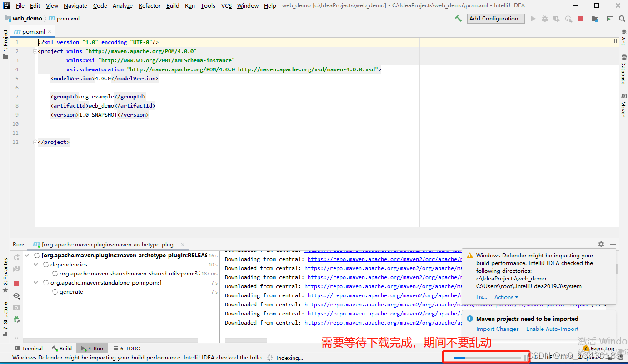The height and width of the screenshot is (364, 628).
Task: Click Fix... link in Defender notification
Action: click(482, 297)
